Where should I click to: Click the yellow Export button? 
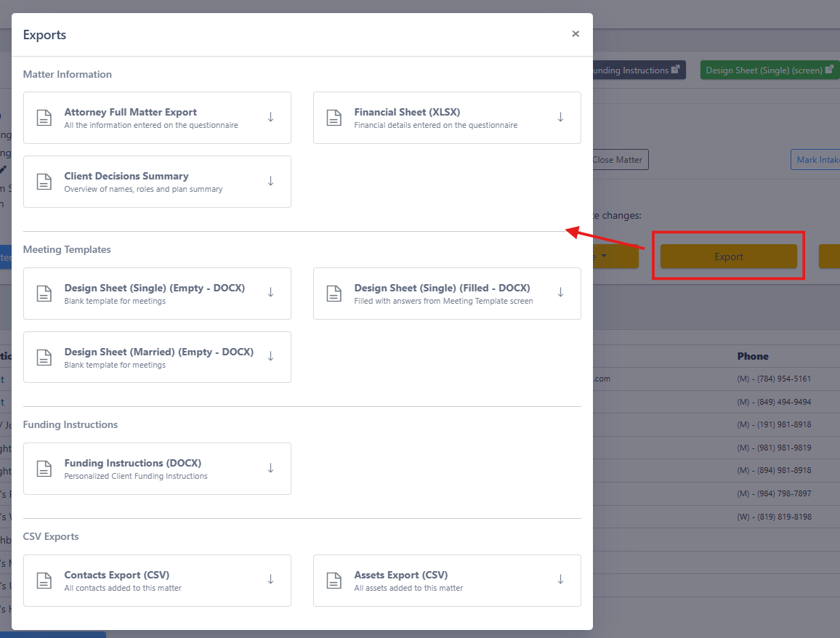729,257
